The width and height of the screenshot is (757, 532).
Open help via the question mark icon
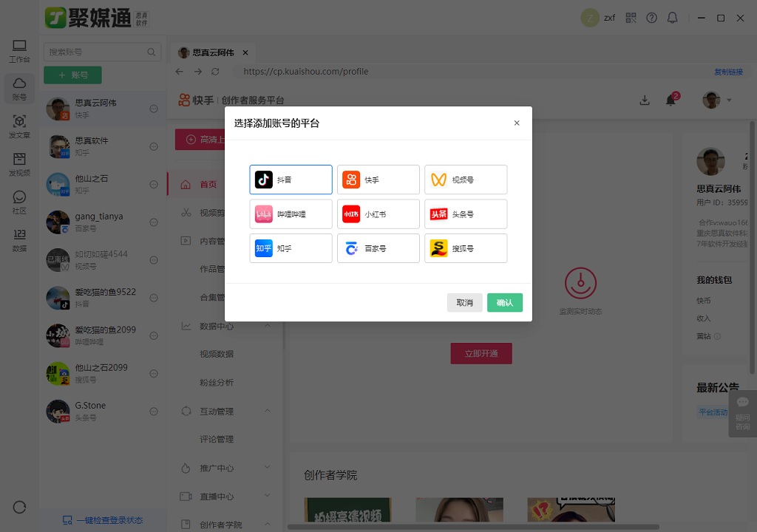651,17
